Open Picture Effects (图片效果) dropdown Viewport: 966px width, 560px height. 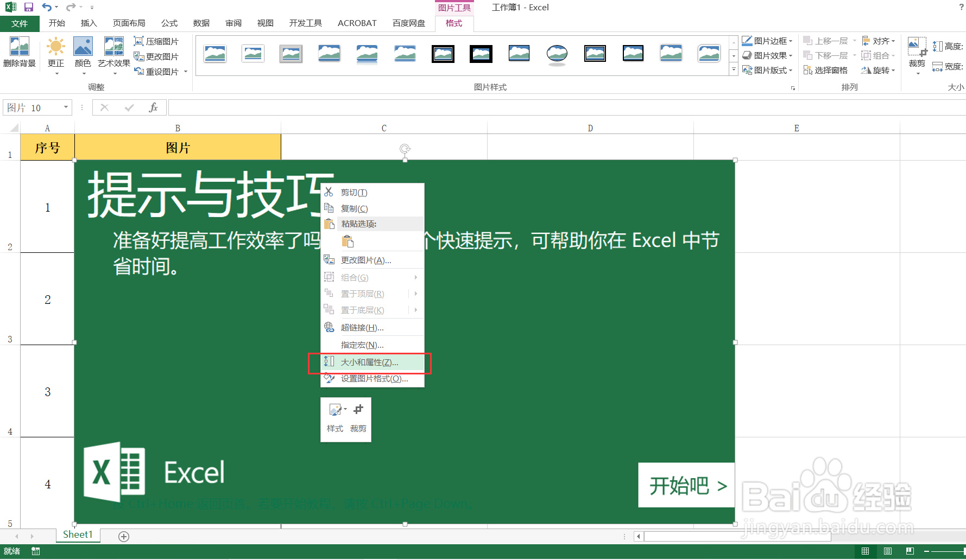pyautogui.click(x=767, y=55)
